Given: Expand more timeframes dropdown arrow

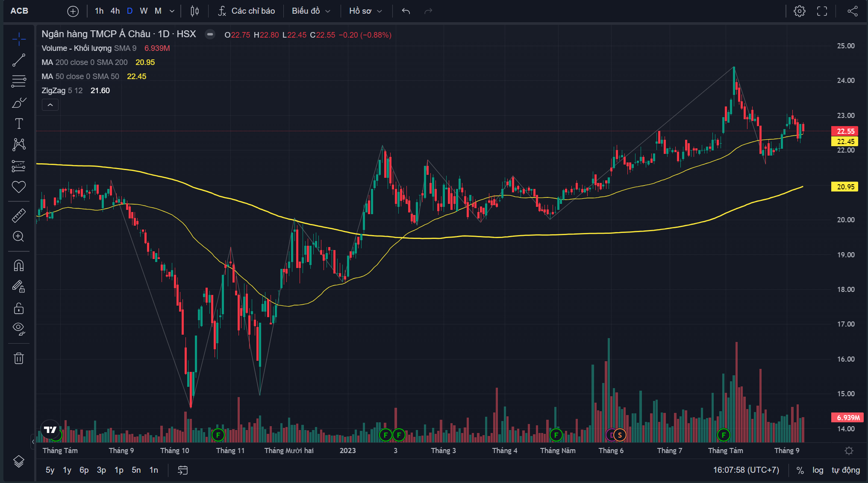Looking at the screenshot, I should pyautogui.click(x=172, y=11).
